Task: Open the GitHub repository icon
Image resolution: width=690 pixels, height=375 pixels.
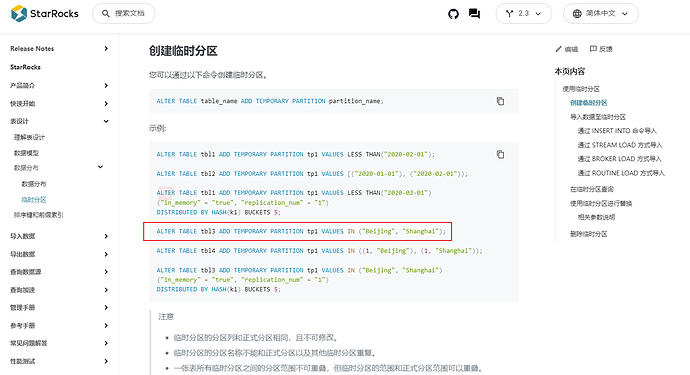Action: (453, 14)
